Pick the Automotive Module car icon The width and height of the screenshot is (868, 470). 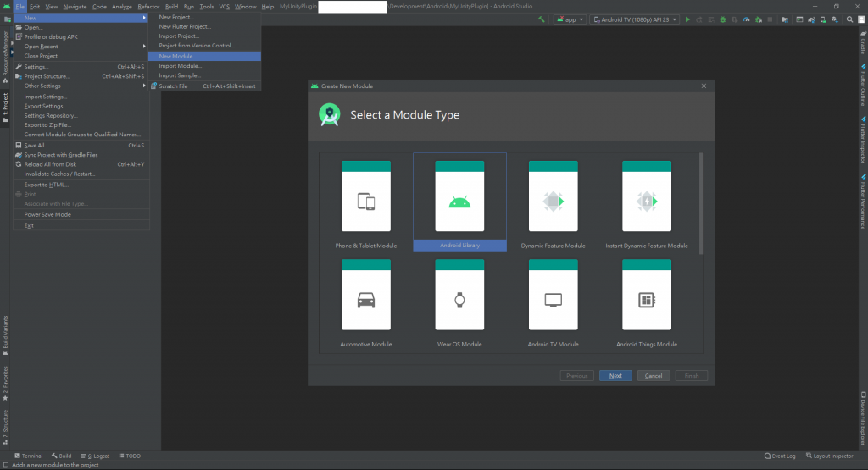tap(366, 301)
